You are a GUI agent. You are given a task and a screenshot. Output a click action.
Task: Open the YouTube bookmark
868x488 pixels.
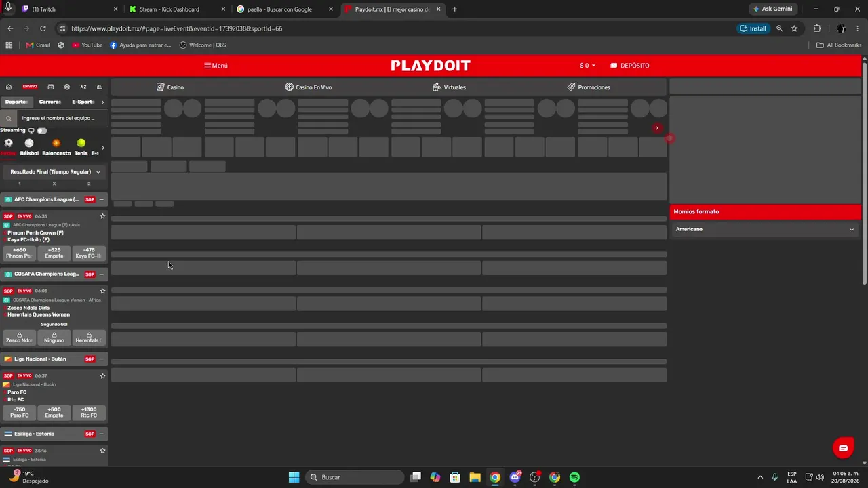(87, 45)
